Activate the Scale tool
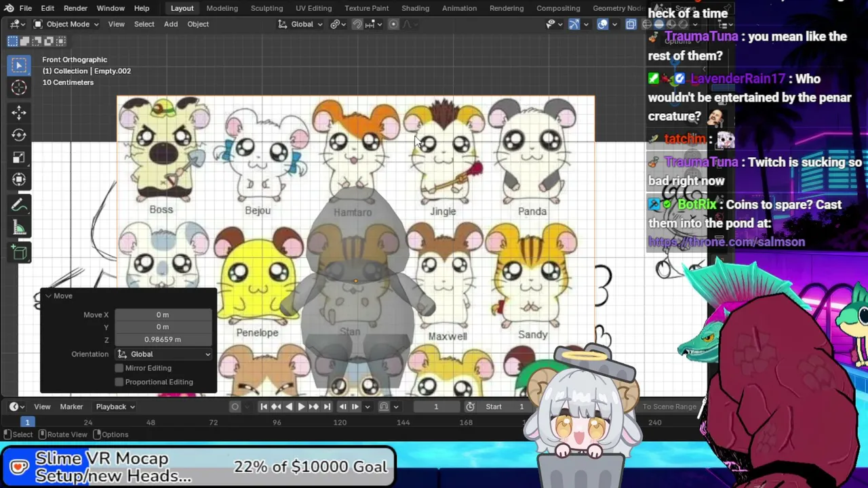Viewport: 868px width, 488px height. [x=19, y=158]
